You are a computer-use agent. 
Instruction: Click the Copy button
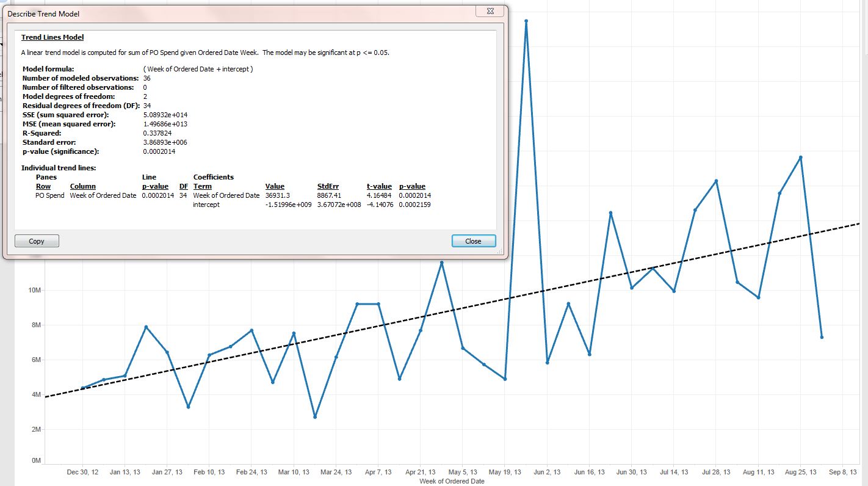click(36, 241)
